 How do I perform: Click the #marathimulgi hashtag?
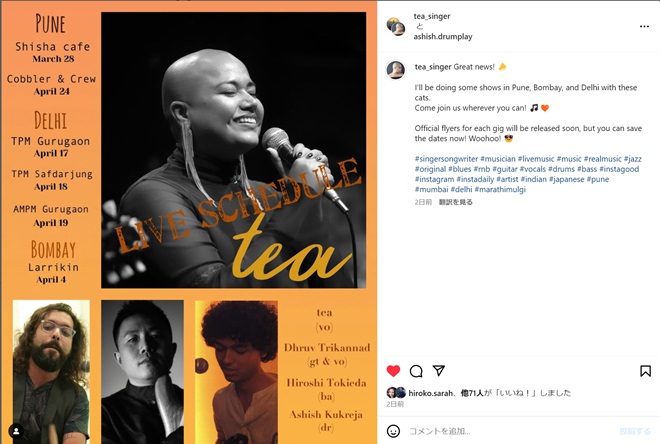tap(500, 189)
